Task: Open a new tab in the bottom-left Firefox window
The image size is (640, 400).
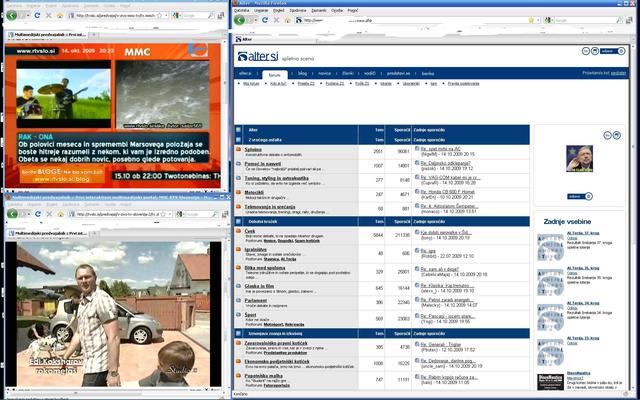Action: [93, 233]
